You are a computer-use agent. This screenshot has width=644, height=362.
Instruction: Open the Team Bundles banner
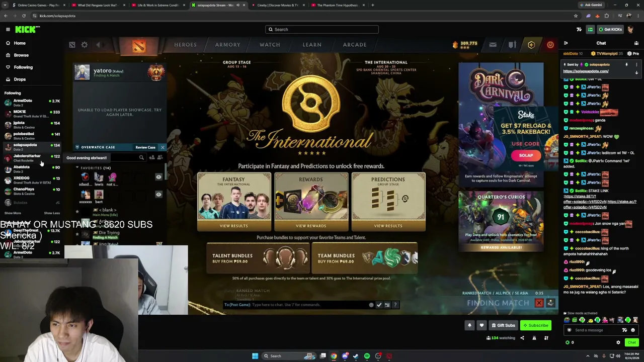[x=365, y=258]
